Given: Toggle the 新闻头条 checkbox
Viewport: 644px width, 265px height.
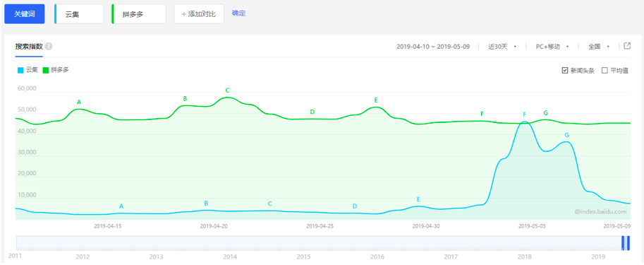Looking at the screenshot, I should [565, 71].
